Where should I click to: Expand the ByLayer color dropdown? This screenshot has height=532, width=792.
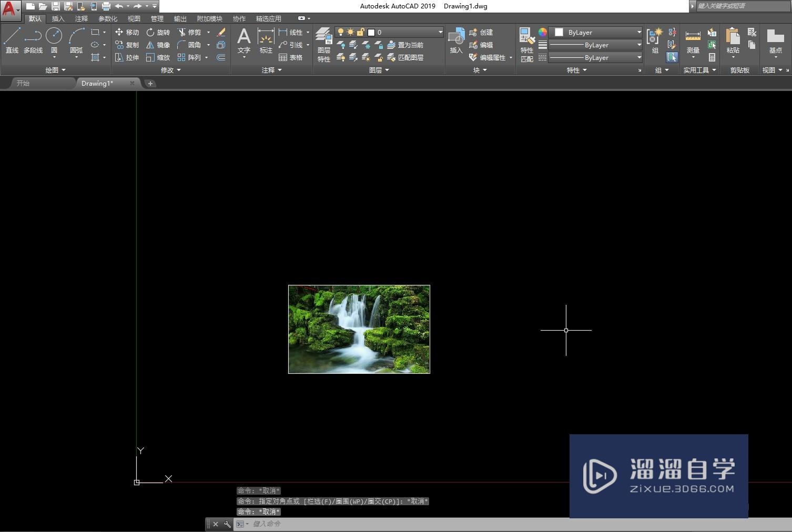click(639, 32)
